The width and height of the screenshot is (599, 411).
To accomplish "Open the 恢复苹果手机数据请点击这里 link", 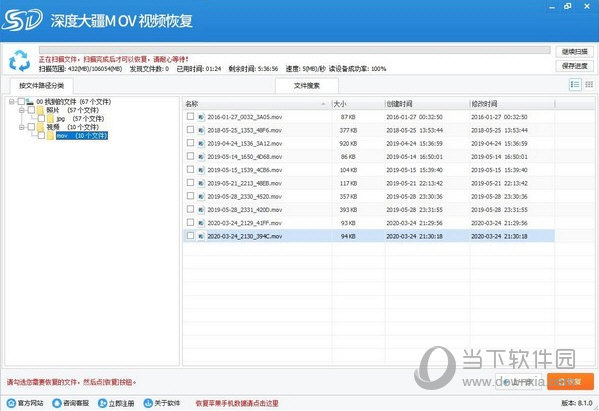I will coord(237,403).
